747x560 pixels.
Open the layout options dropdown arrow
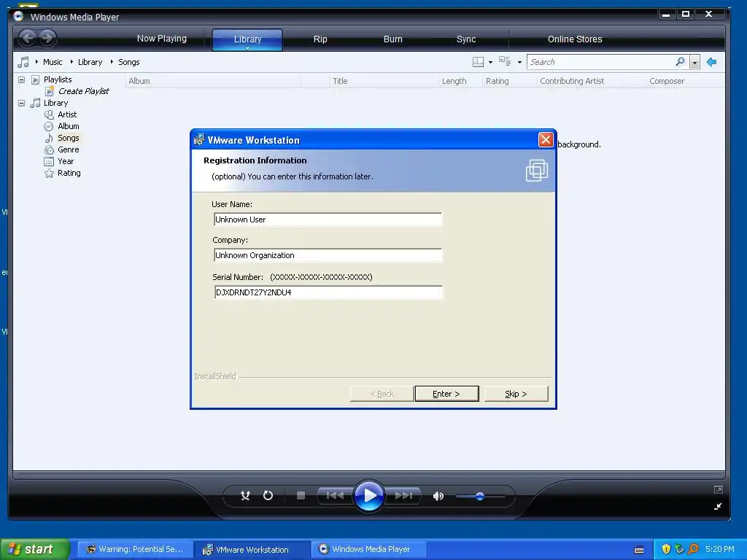490,63
